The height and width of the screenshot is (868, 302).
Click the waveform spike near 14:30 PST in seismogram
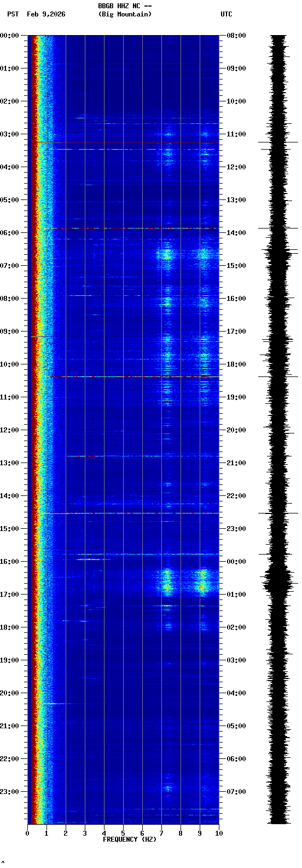[x=278, y=513]
